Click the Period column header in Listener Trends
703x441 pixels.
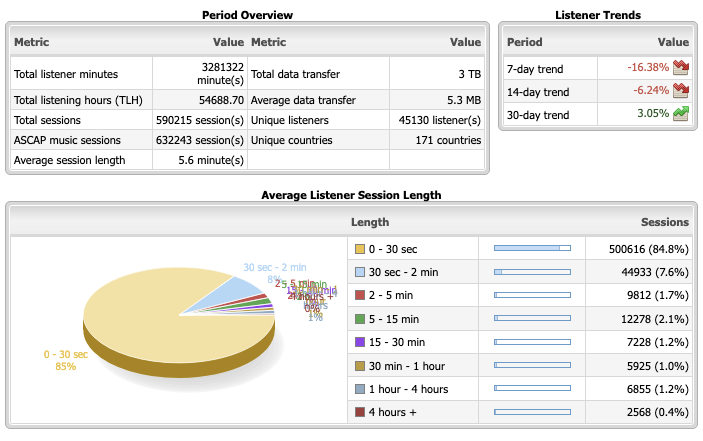click(x=525, y=42)
